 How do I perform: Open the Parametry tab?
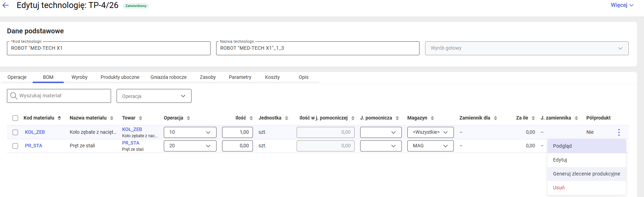240,77
